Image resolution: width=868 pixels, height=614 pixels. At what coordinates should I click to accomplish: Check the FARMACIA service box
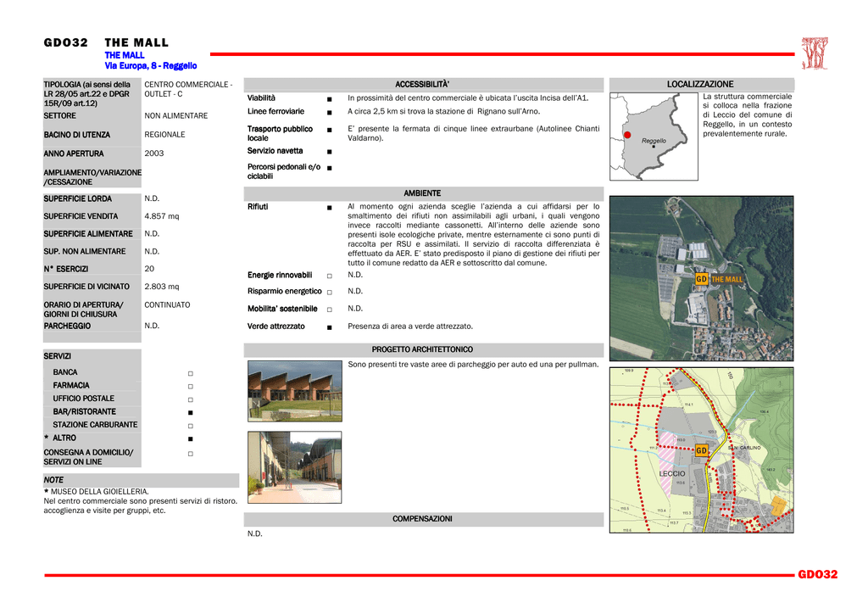click(x=191, y=387)
